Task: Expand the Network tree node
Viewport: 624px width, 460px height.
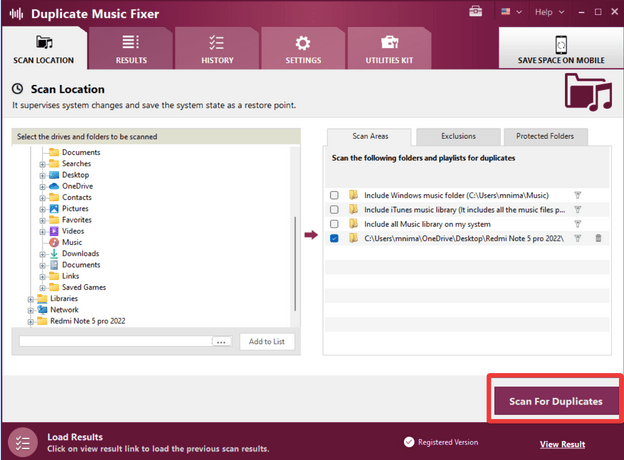Action: coord(30,310)
